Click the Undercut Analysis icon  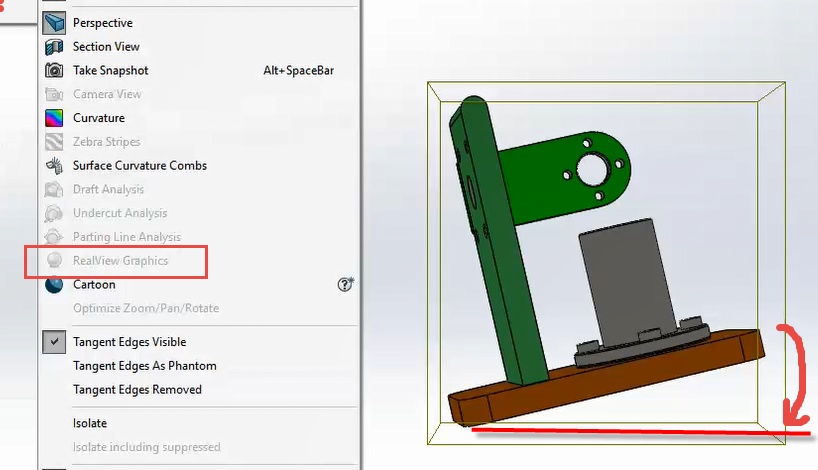(x=54, y=213)
